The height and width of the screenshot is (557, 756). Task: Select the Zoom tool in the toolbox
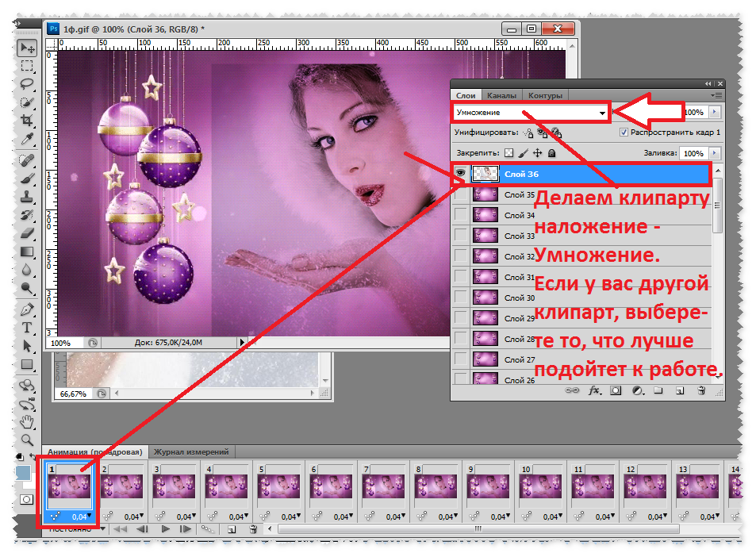(x=27, y=440)
